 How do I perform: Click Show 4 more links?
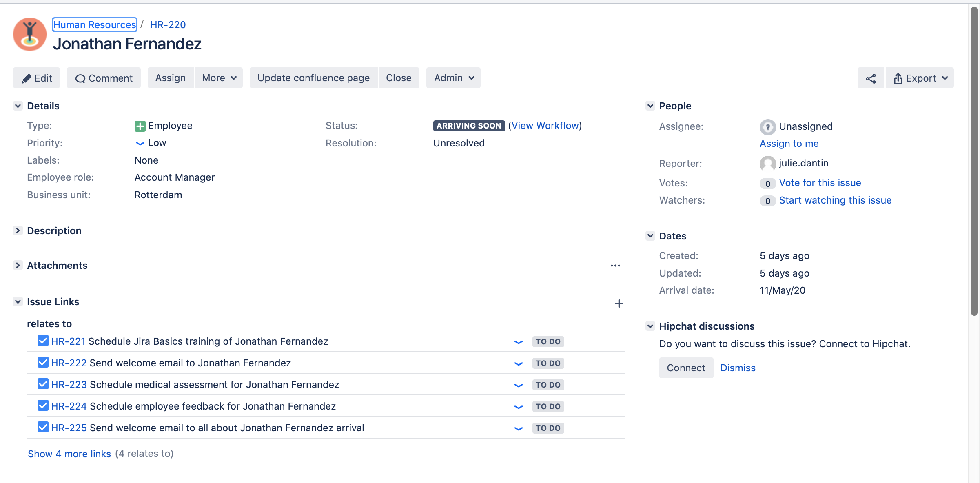(x=68, y=453)
